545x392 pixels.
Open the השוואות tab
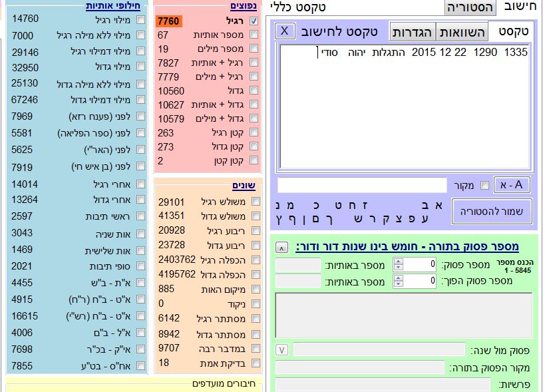pyautogui.click(x=462, y=31)
